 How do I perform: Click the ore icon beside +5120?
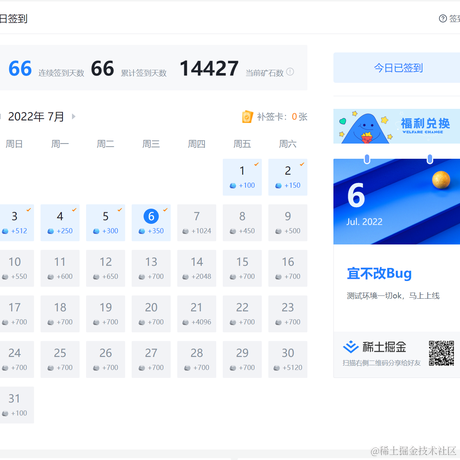coord(277,368)
